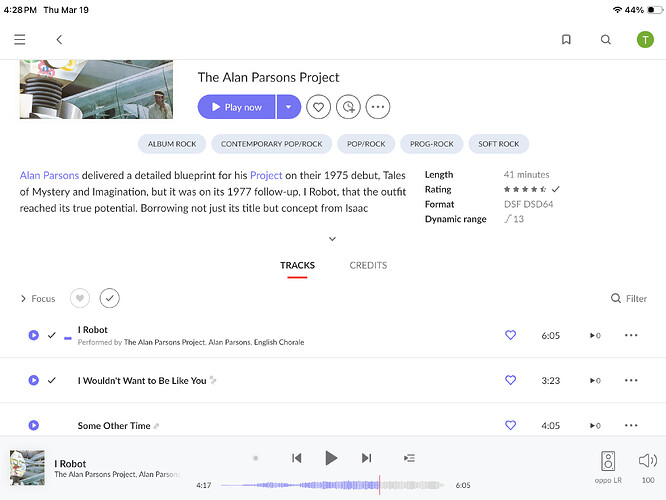This screenshot has height=500, width=666.
Task: Toggle heart on Some Other Time track
Action: [511, 425]
